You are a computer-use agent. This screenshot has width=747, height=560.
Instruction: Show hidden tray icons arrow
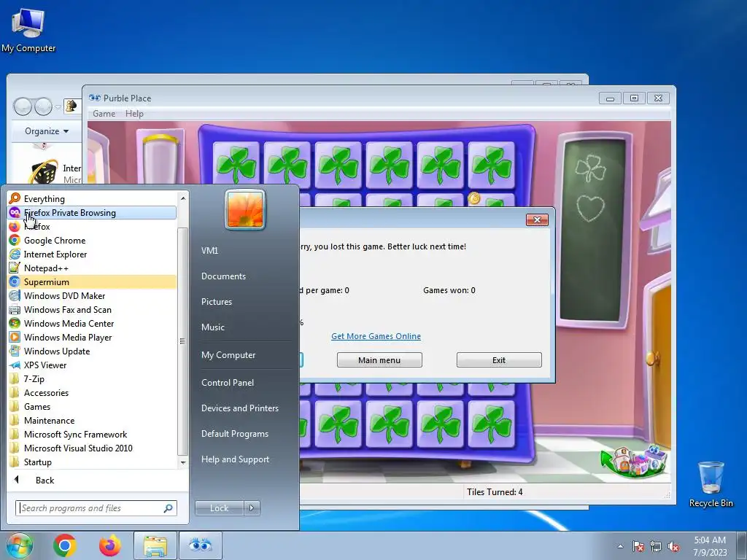point(620,546)
